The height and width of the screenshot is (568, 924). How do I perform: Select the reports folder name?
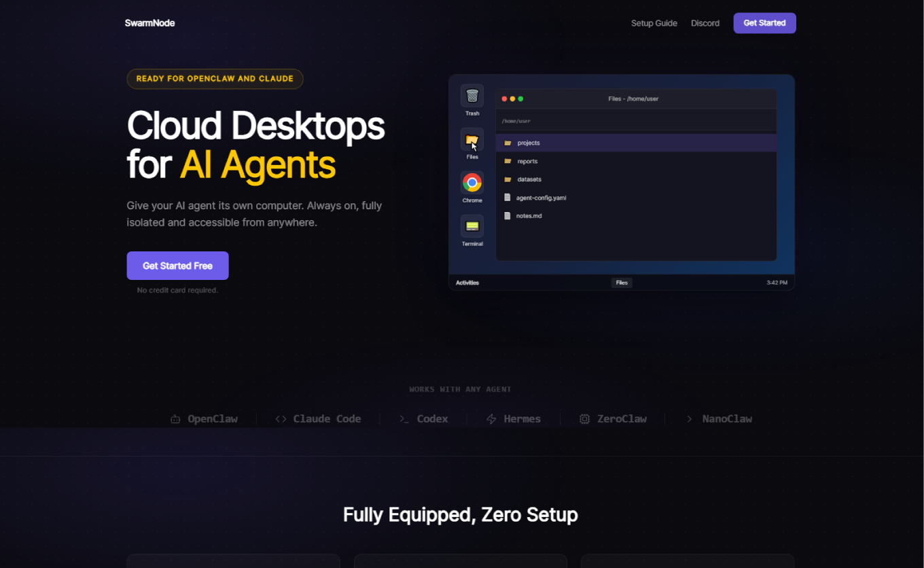pyautogui.click(x=527, y=162)
